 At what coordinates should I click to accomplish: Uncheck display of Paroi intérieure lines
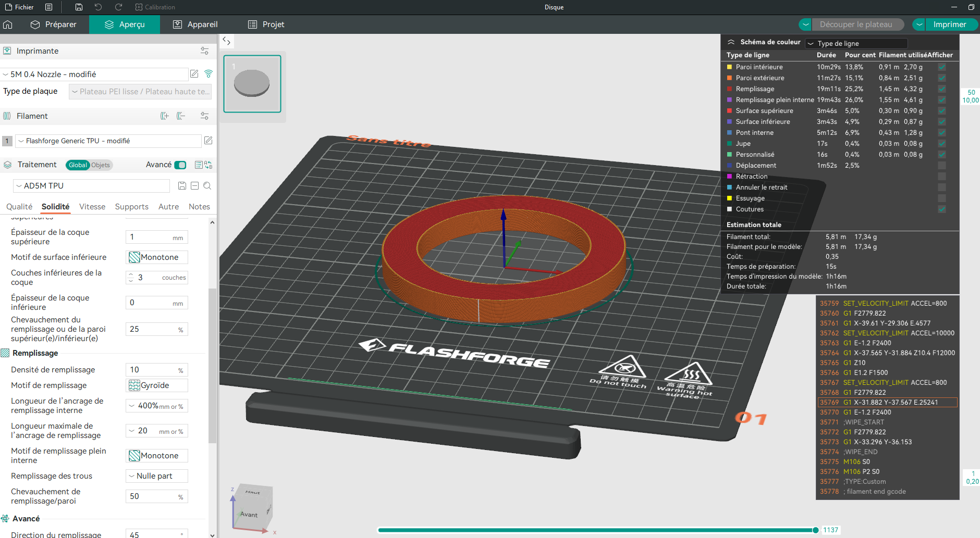(x=942, y=67)
